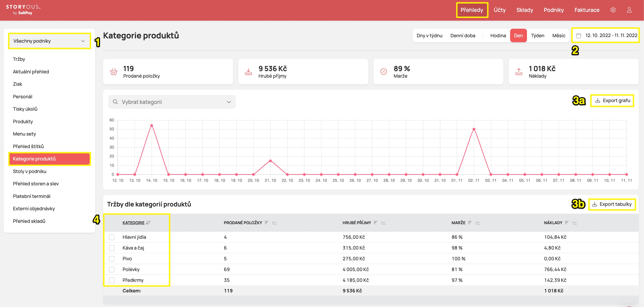Viewport: 644px width, 307px height.
Task: Click the 766,44 Kč Polévky cost cell
Action: click(x=555, y=269)
